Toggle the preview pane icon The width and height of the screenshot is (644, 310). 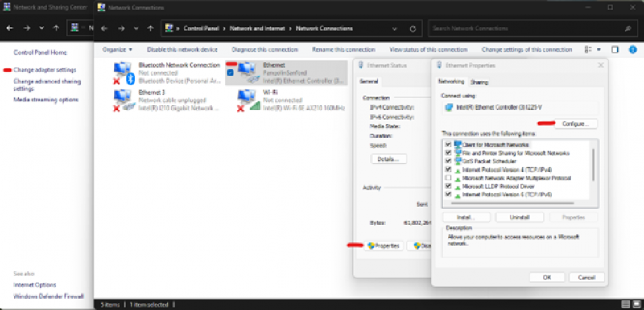(x=615, y=49)
